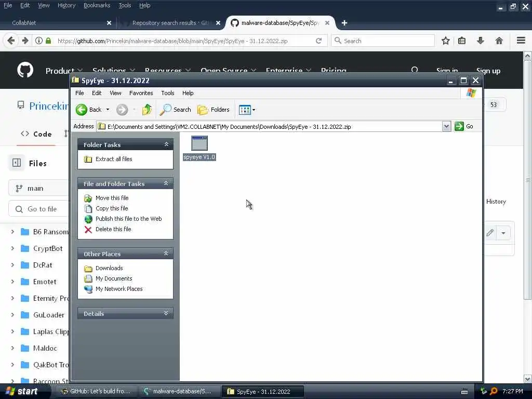The height and width of the screenshot is (399, 532).
Task: Close the CollabNet tab
Action: (x=109, y=23)
